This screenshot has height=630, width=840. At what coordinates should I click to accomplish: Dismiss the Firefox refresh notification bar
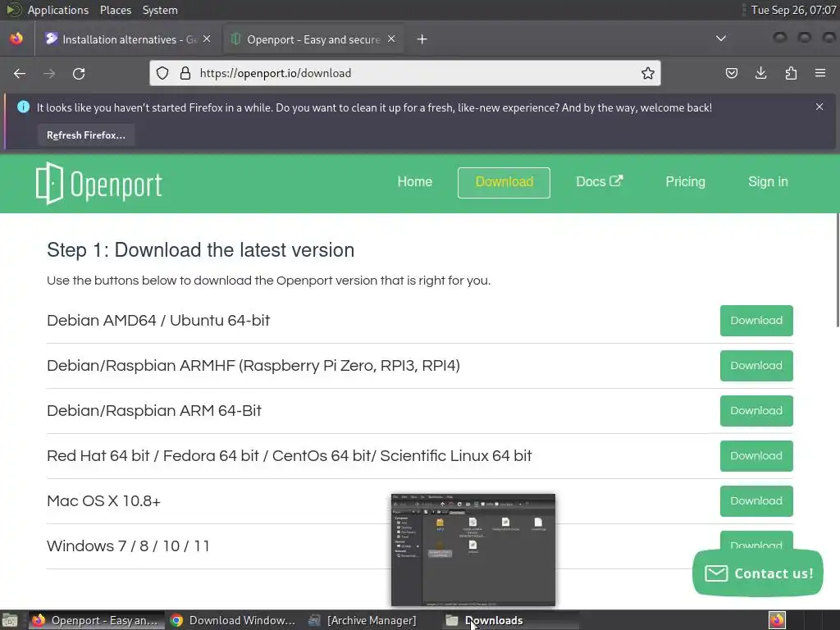click(819, 107)
